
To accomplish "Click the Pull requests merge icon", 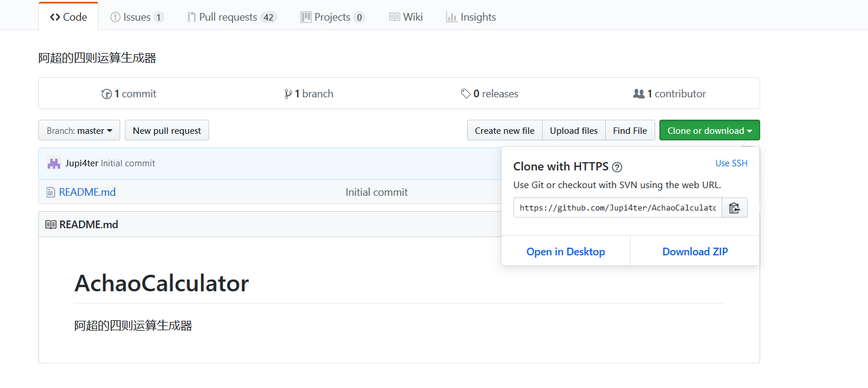I will (x=192, y=17).
